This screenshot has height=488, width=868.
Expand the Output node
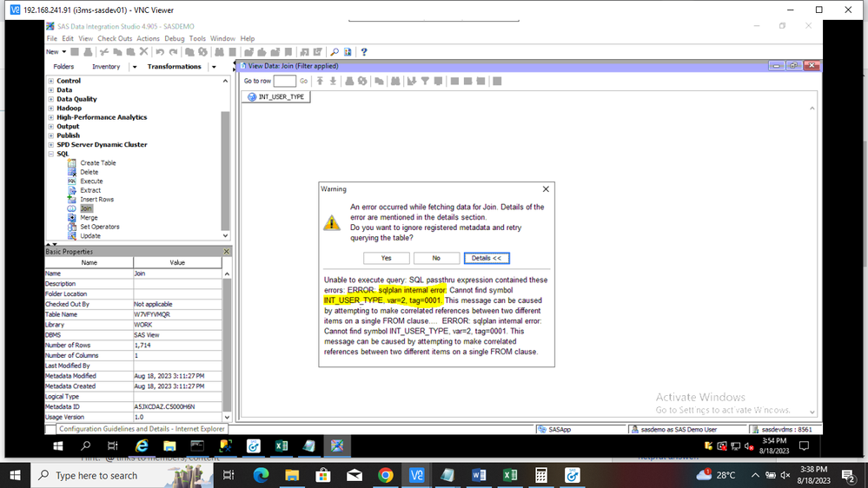click(51, 127)
